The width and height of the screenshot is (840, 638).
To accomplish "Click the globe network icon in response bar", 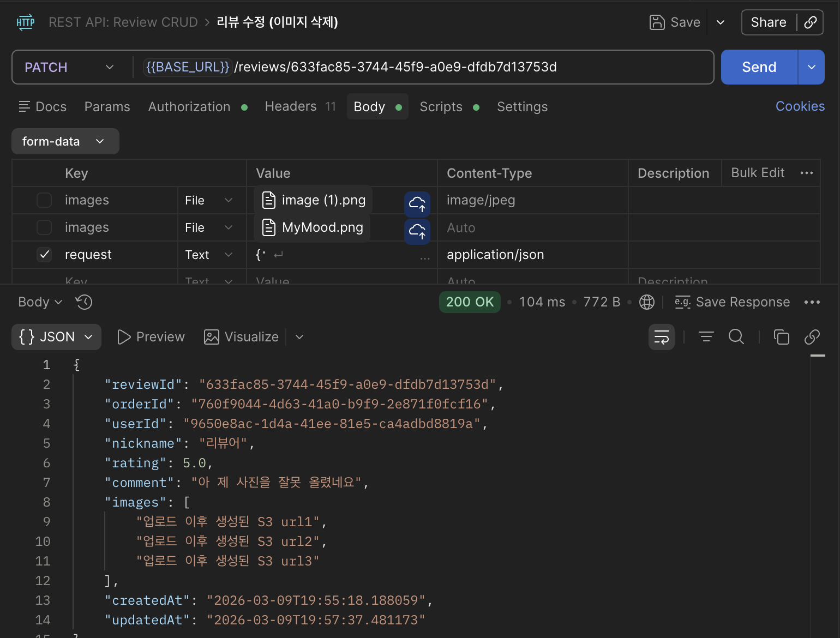I will point(647,302).
